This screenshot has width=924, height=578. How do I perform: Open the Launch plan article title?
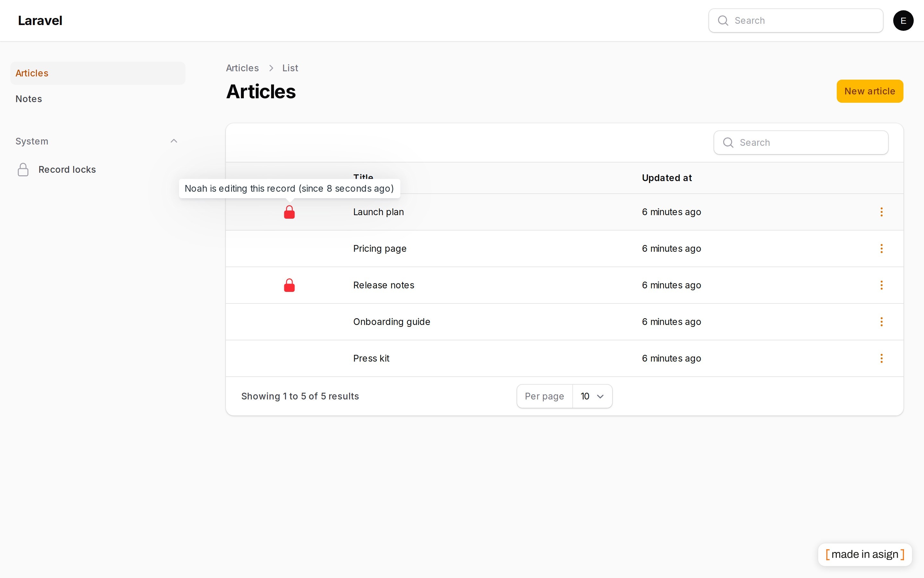pyautogui.click(x=378, y=212)
